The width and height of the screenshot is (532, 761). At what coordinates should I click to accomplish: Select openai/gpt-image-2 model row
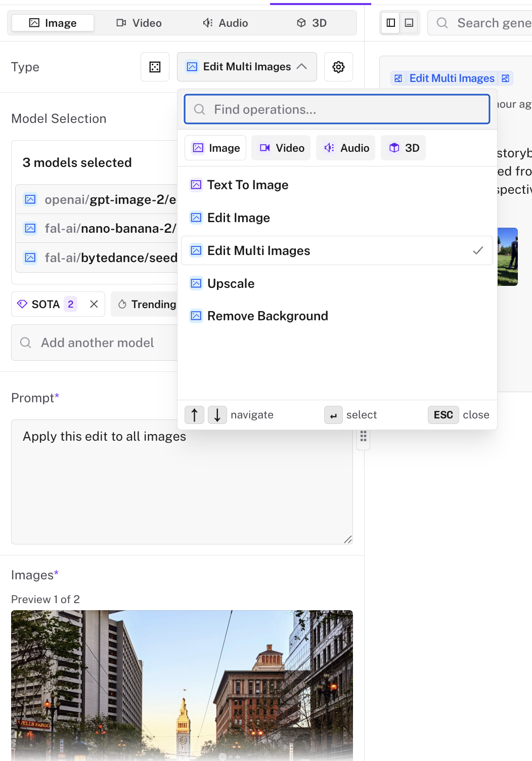(97, 199)
